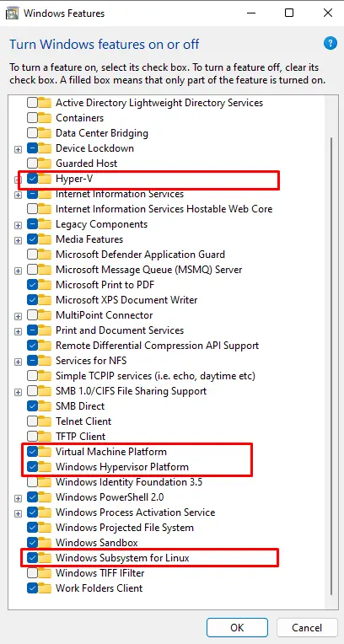Screen dimensions: 344x644
Task: Expand the Legacy Components node
Action: (18, 225)
